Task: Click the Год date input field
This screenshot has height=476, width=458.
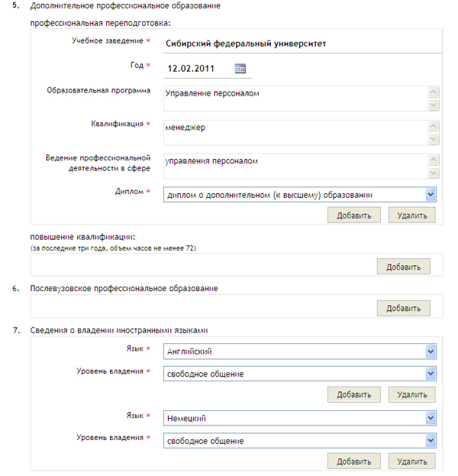Action: pos(197,69)
